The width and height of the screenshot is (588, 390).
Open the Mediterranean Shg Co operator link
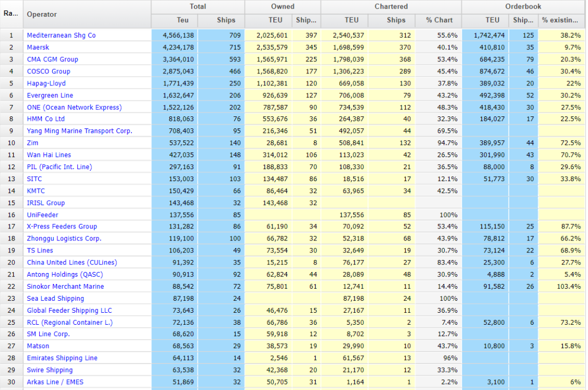[x=61, y=35]
